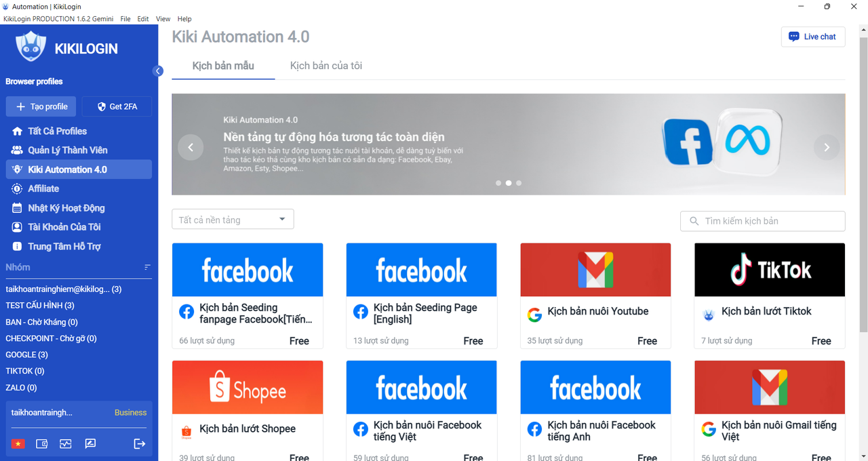
Task: Click the magnifier icon in script search
Action: tap(694, 221)
